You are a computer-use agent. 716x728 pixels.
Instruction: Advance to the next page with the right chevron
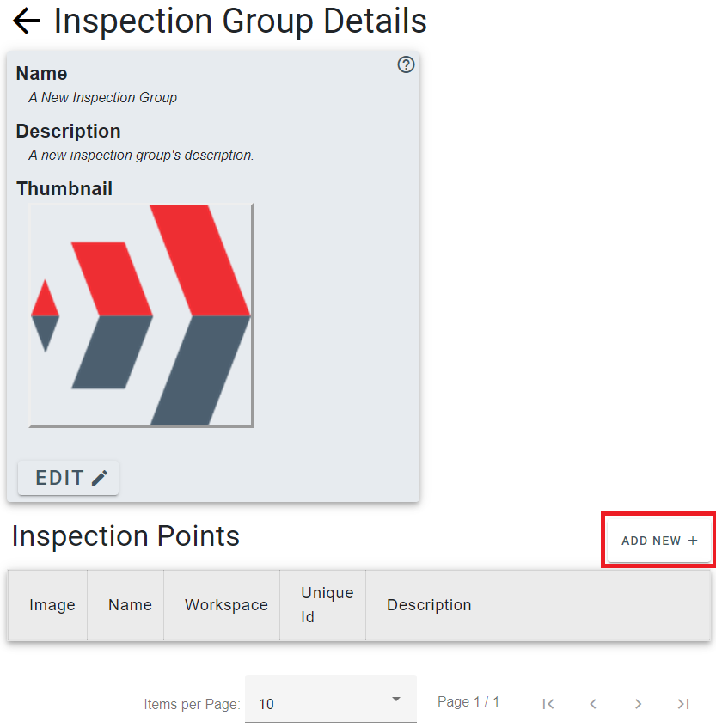pyautogui.click(x=638, y=703)
